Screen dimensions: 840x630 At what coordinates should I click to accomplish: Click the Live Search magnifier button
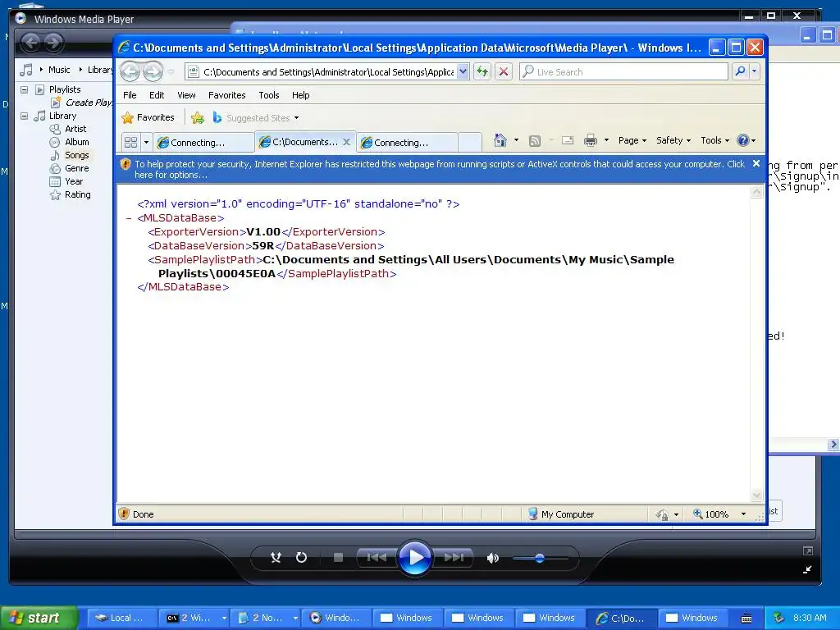(x=740, y=71)
